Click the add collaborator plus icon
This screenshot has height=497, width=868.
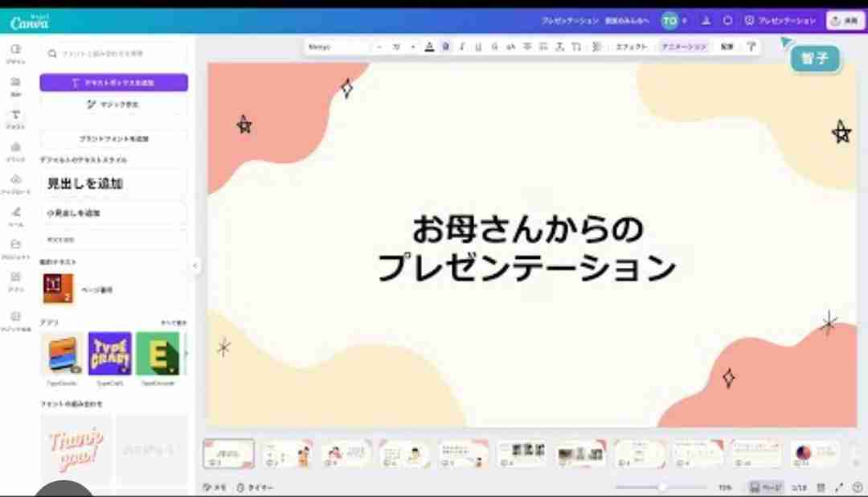[685, 21]
